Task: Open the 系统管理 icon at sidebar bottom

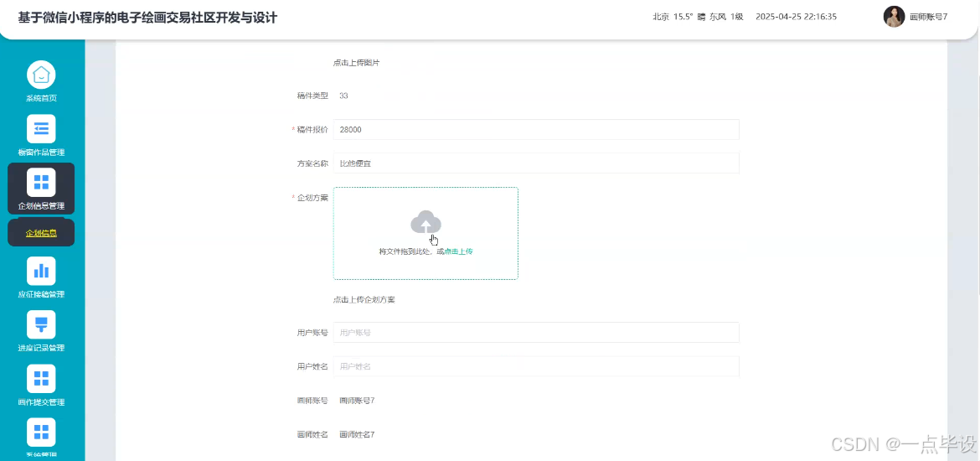Action: [41, 432]
